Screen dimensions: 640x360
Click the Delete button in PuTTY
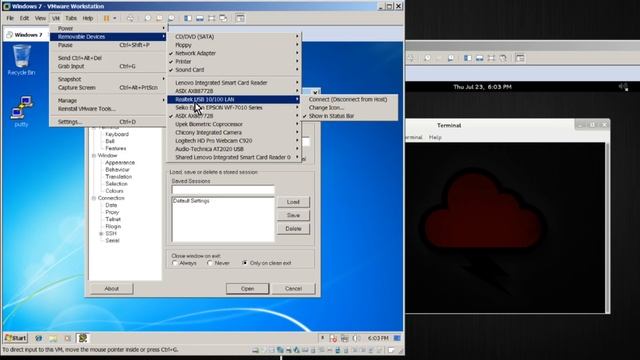pyautogui.click(x=293, y=229)
